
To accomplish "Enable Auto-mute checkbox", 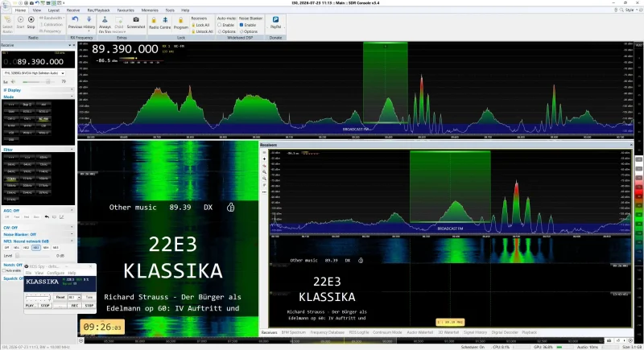I will click(220, 25).
